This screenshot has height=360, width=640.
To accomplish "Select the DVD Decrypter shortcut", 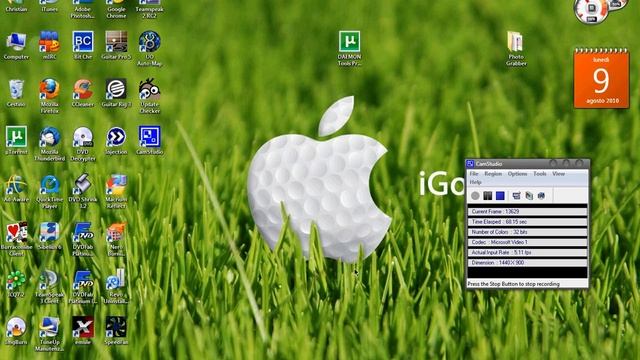I will (x=83, y=144).
